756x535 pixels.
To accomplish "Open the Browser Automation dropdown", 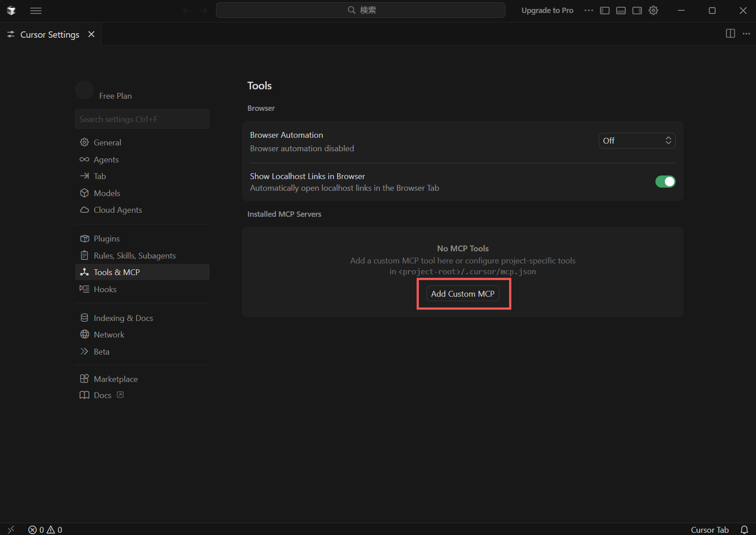I will tap(637, 141).
